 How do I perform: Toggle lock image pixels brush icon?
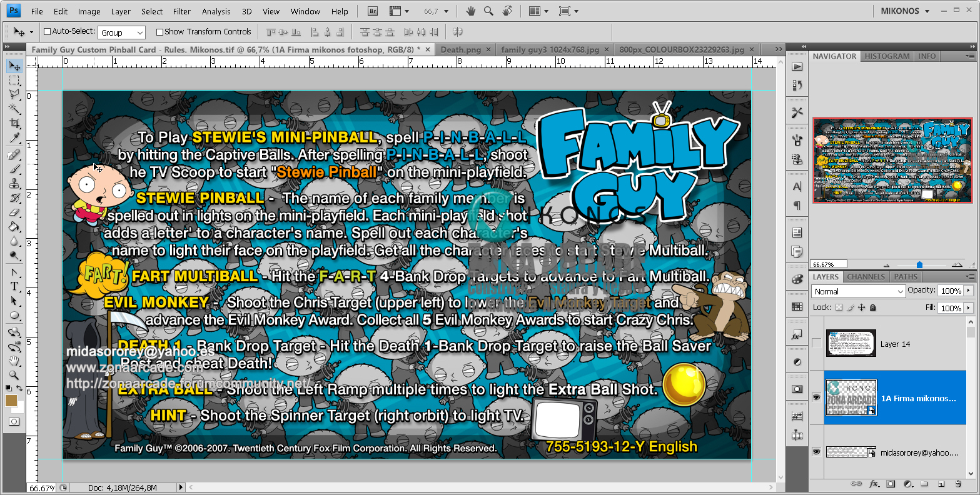coord(851,307)
